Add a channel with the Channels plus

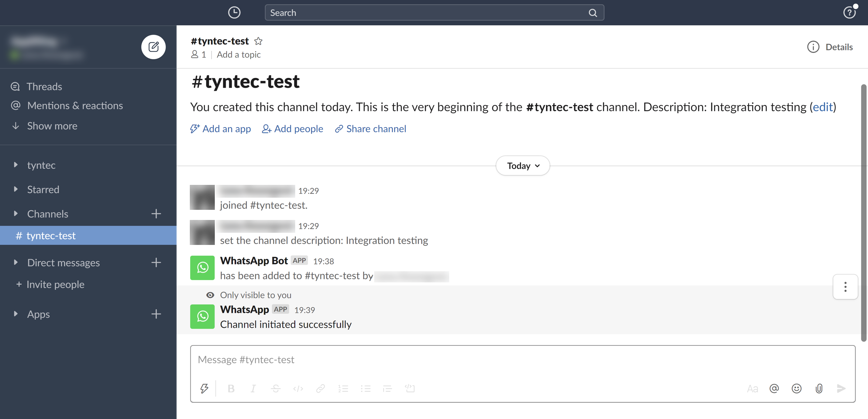point(156,214)
